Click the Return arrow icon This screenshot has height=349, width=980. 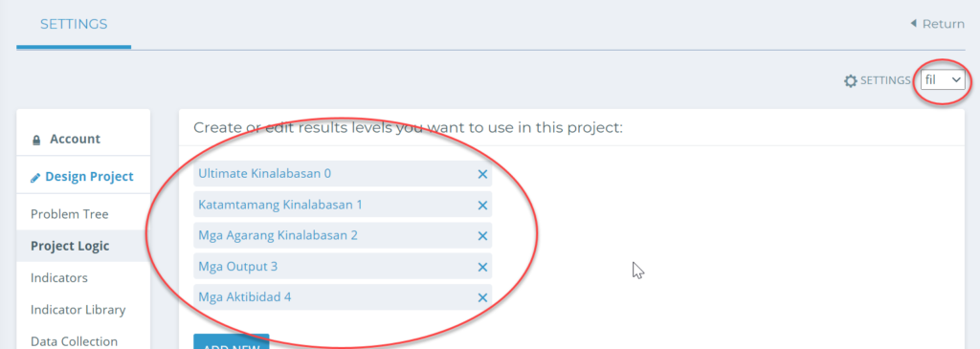913,24
